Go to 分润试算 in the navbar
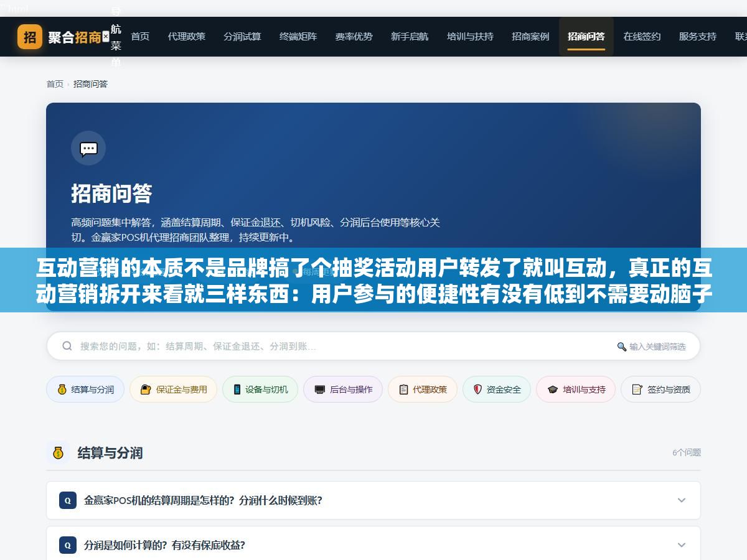Image resolution: width=747 pixels, height=560 pixels. (x=242, y=37)
